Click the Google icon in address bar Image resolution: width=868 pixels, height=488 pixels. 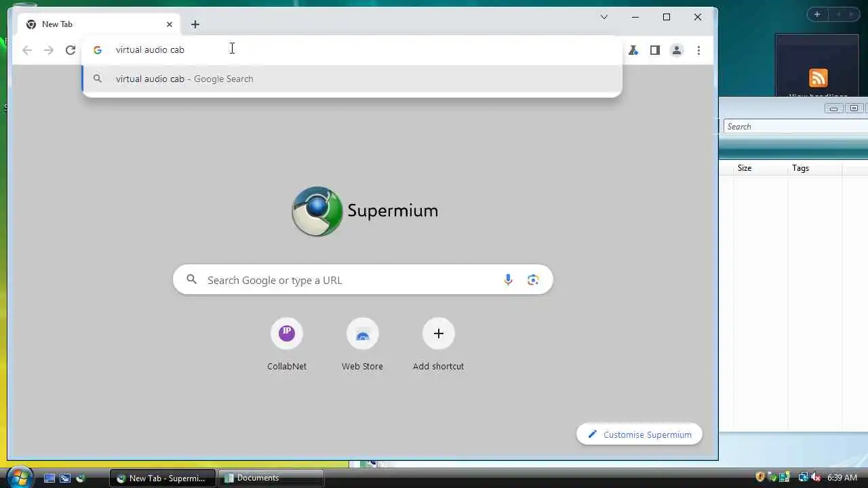coord(98,50)
